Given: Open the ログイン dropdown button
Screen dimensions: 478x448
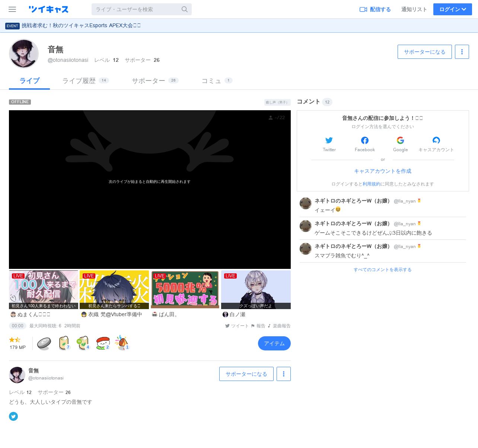Looking at the screenshot, I should pos(452,9).
